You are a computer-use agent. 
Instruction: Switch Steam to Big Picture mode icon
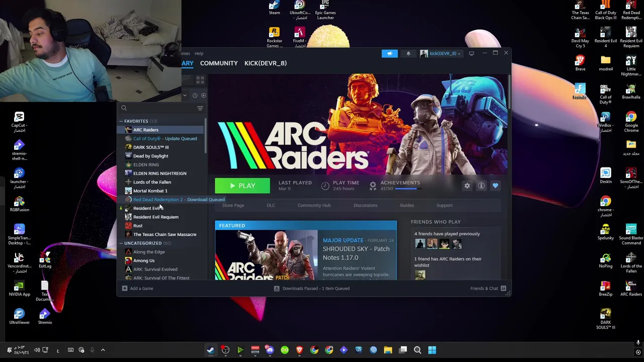[x=471, y=53]
